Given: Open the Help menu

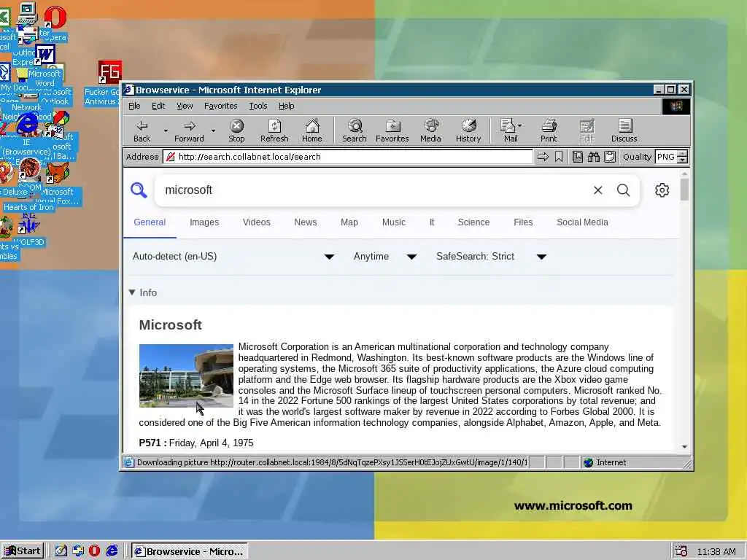Looking at the screenshot, I should point(286,106).
